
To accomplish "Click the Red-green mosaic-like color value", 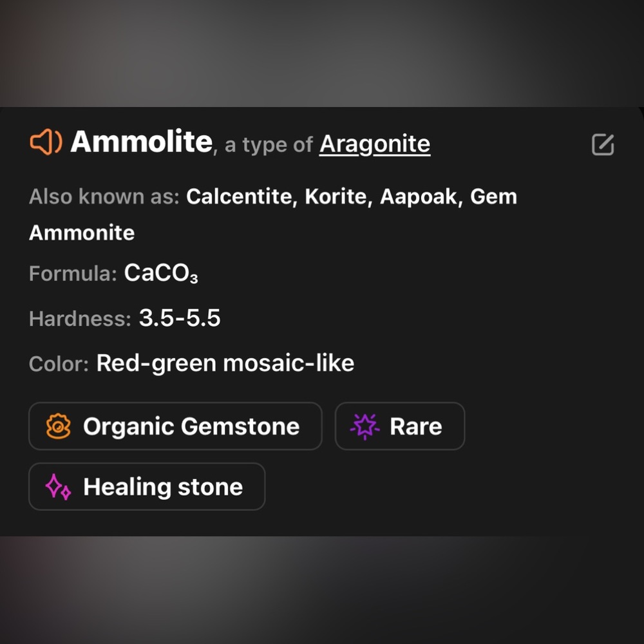I will (x=225, y=363).
